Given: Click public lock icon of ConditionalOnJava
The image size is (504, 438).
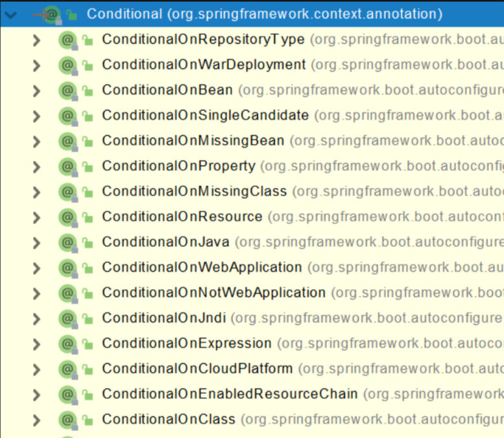Looking at the screenshot, I should point(87,244).
